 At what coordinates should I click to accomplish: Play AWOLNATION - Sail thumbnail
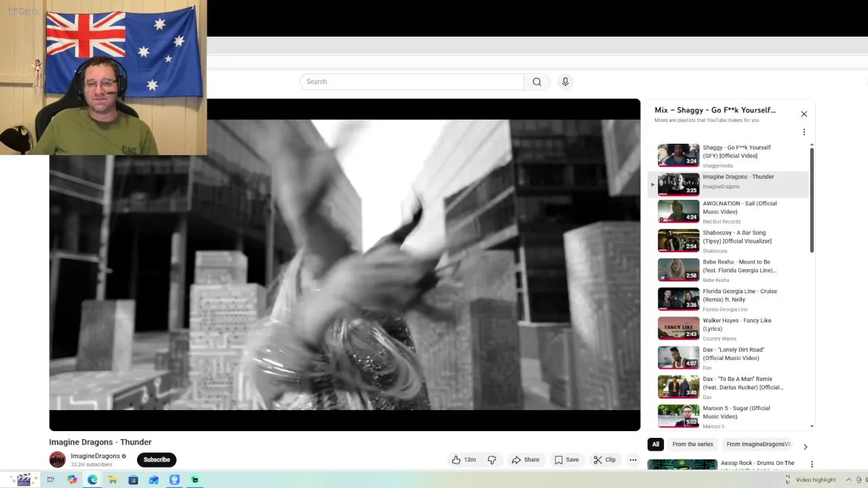(x=678, y=211)
